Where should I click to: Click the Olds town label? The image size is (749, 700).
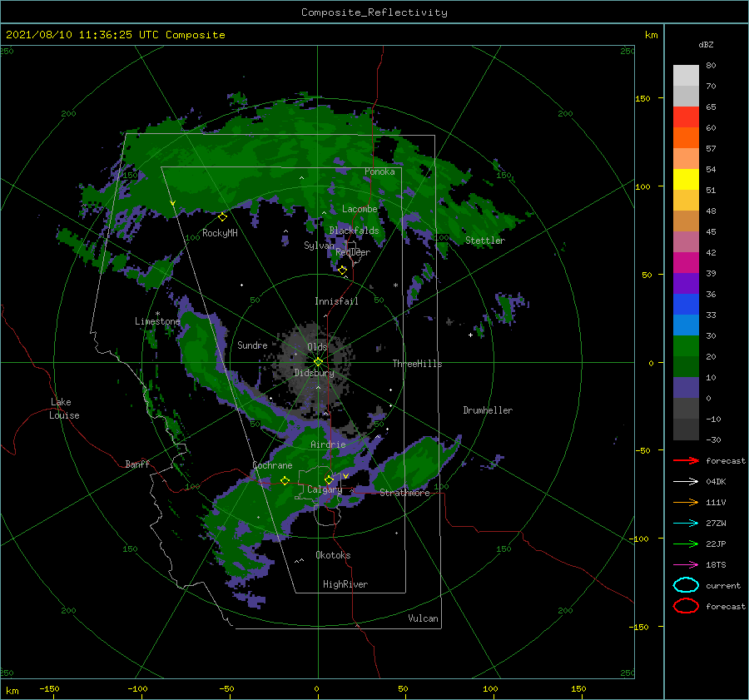[317, 347]
